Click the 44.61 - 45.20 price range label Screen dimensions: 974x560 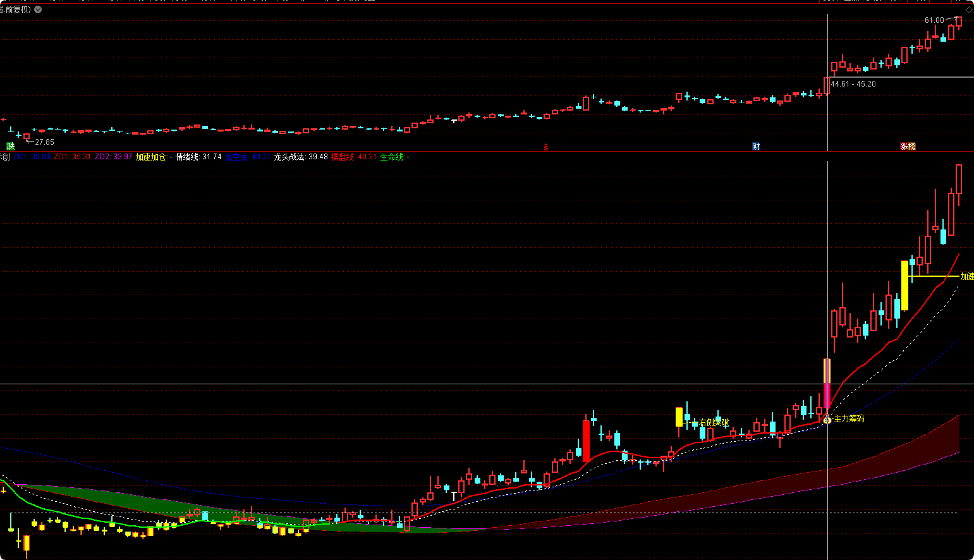(x=853, y=84)
